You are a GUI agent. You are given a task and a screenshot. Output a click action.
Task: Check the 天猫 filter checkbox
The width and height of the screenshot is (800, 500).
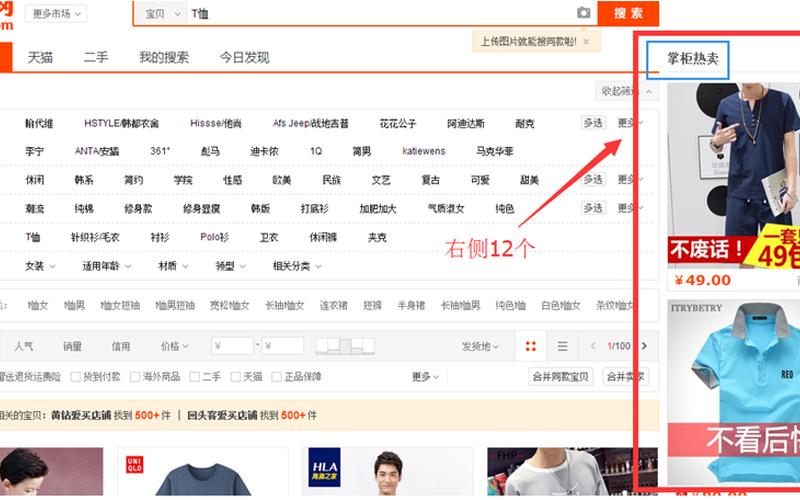coord(236,377)
